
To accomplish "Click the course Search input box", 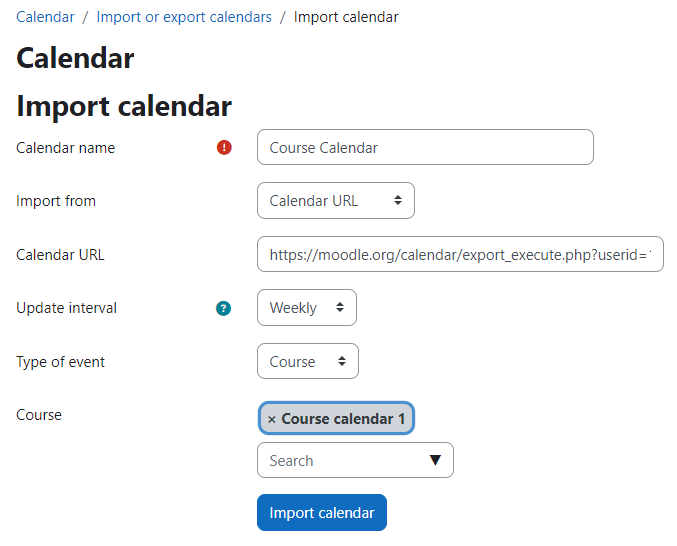I will click(x=355, y=460).
